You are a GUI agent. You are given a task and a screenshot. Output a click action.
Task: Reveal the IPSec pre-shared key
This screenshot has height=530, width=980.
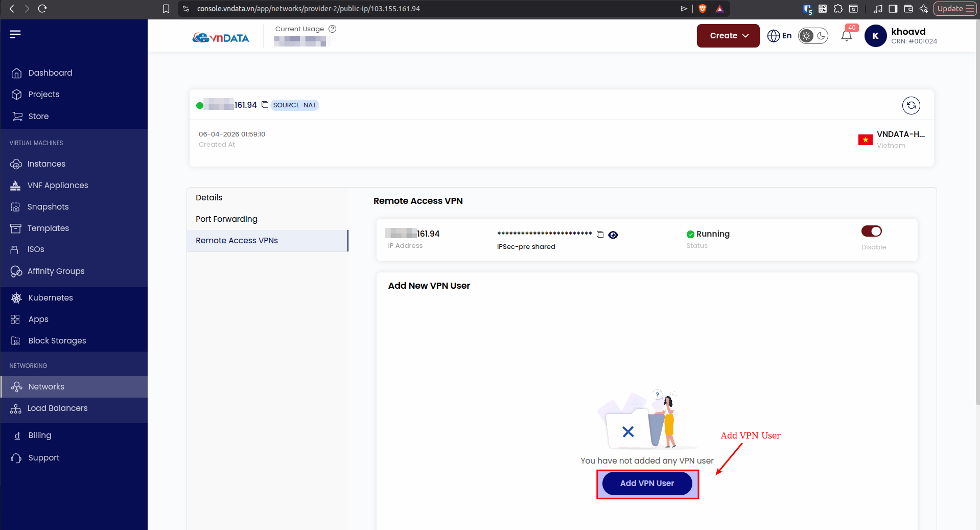(613, 235)
